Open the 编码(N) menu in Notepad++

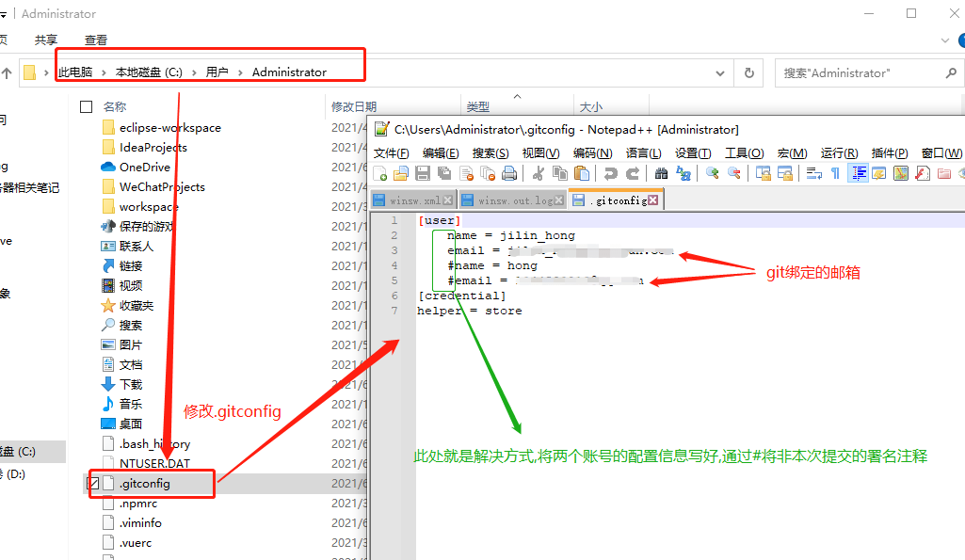592,152
